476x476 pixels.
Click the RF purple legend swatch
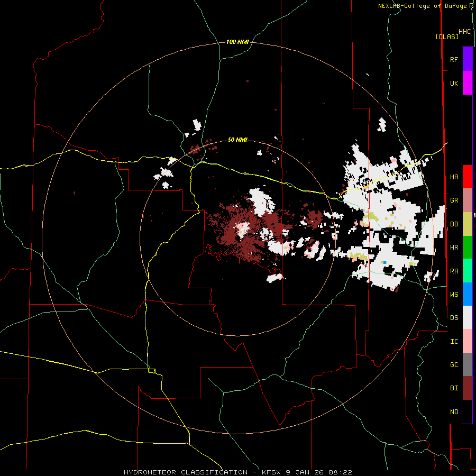[467, 59]
